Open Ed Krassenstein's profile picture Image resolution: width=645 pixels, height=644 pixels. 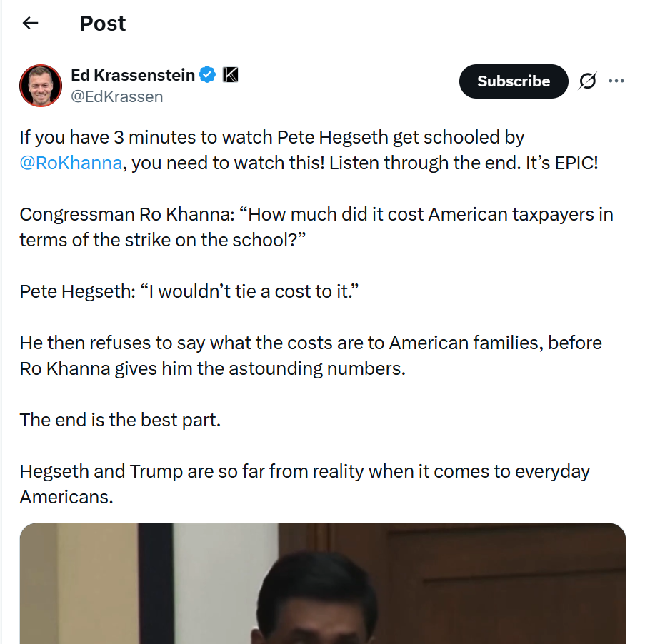(x=41, y=86)
